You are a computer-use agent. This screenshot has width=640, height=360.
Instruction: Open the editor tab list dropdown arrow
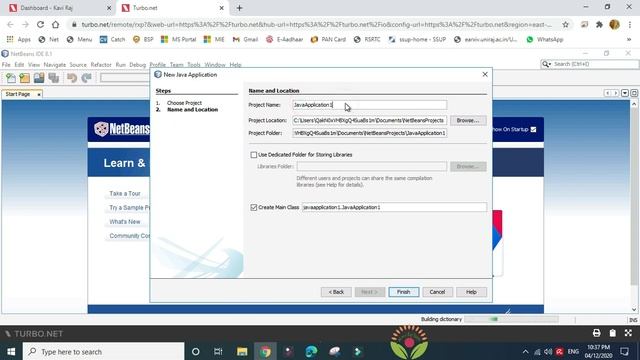(x=624, y=93)
